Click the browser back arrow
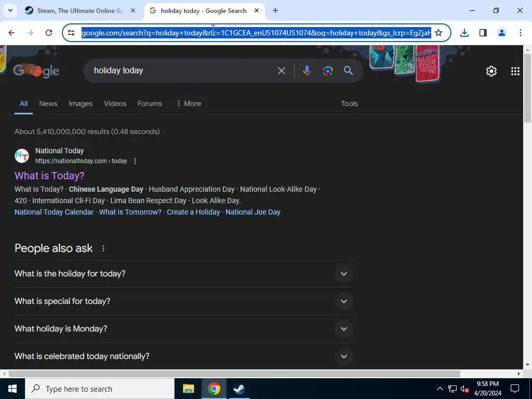 coord(11,33)
